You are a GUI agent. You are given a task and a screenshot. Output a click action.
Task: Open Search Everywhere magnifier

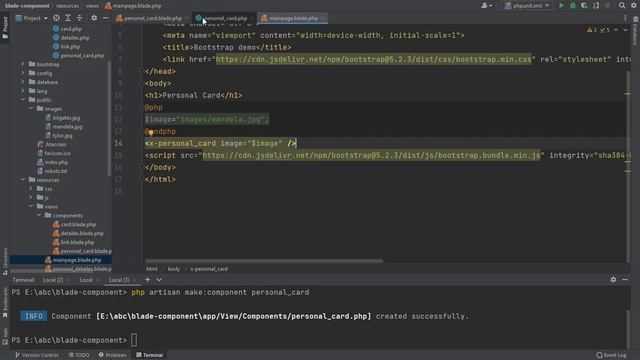tap(622, 6)
